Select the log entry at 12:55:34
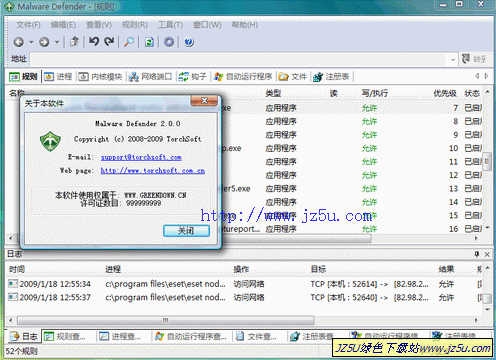Image resolution: width=496 pixels, height=360 pixels. [x=244, y=284]
